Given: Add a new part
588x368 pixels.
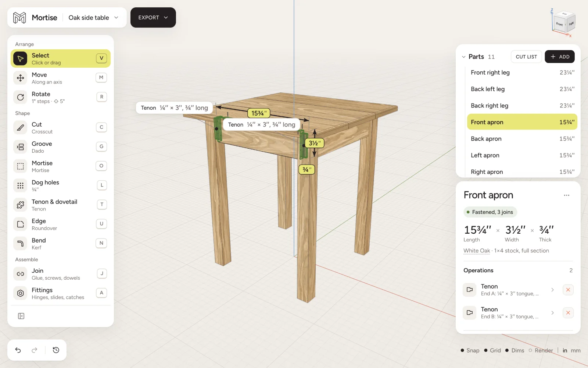Looking at the screenshot, I should click(560, 57).
